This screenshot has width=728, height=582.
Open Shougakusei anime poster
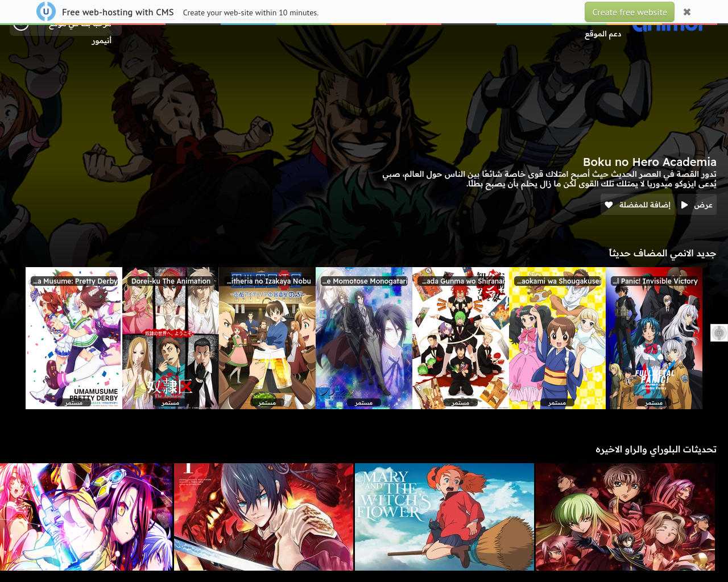(557, 338)
